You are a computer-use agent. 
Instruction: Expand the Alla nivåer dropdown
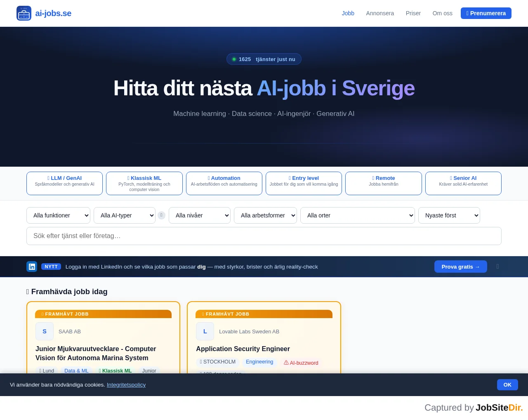click(200, 215)
